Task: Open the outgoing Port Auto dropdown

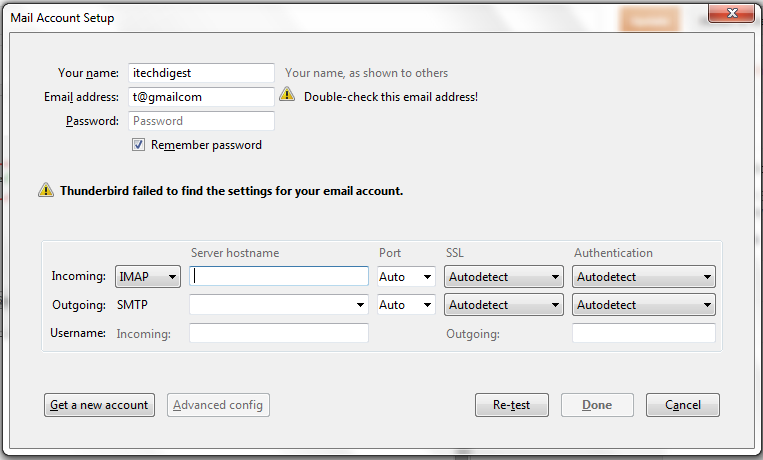Action: click(x=406, y=305)
